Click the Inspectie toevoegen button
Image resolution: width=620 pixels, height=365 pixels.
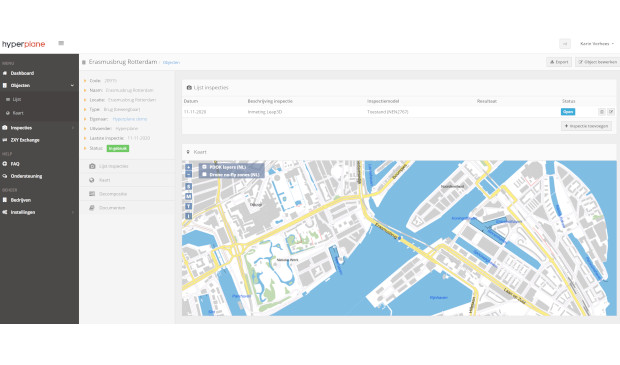tap(586, 126)
